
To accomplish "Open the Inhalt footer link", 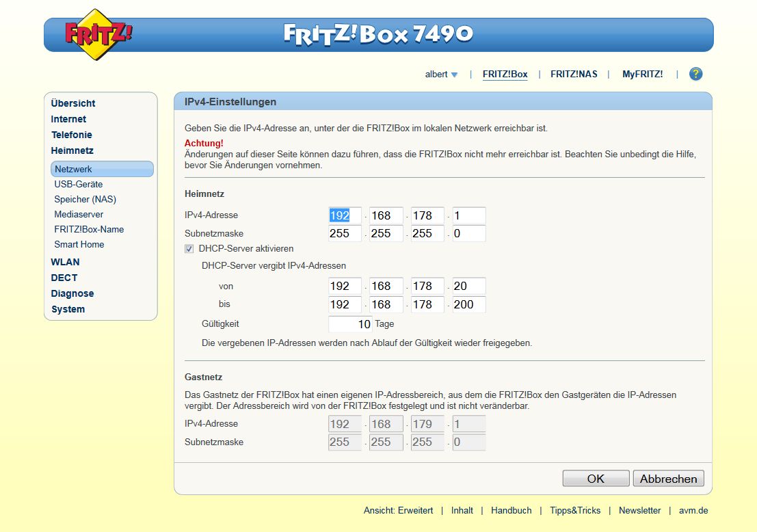I will click(x=462, y=510).
